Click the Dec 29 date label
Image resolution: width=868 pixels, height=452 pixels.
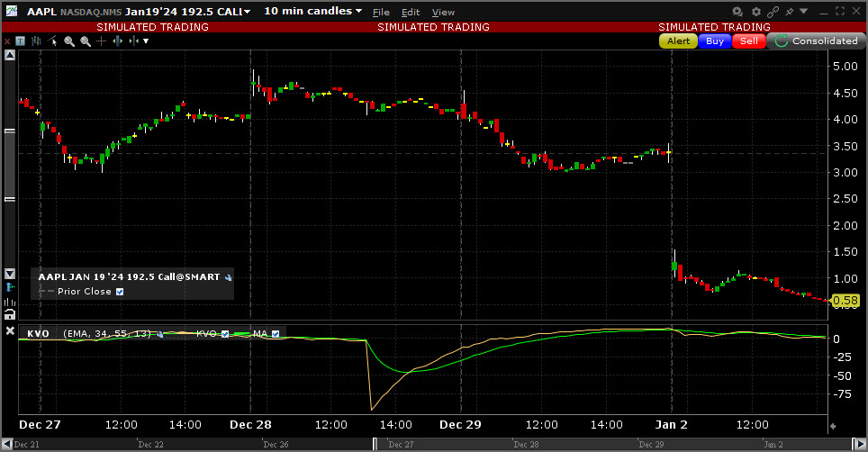pos(460,425)
